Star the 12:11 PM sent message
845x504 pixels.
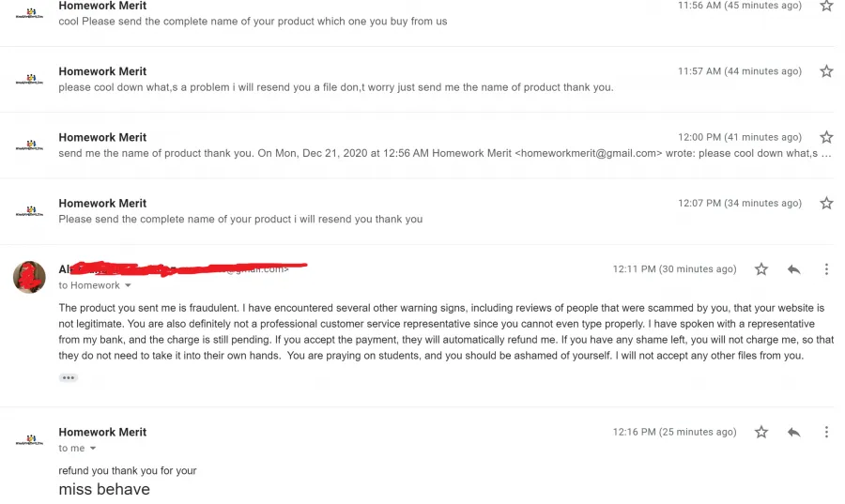(x=760, y=269)
